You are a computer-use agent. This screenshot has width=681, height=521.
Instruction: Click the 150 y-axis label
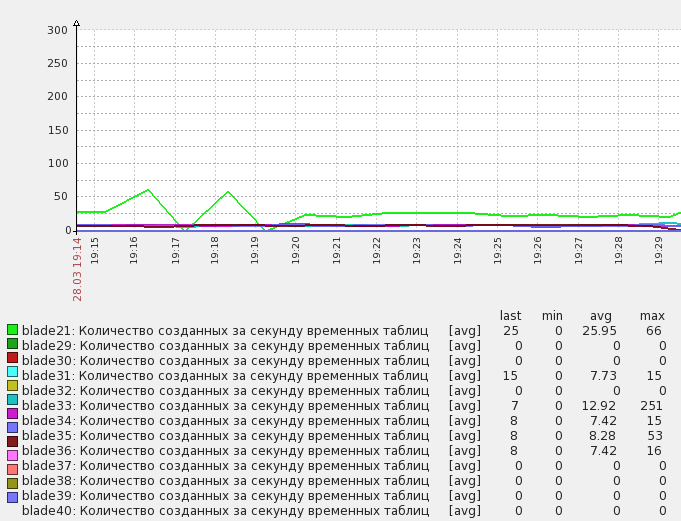(x=58, y=130)
